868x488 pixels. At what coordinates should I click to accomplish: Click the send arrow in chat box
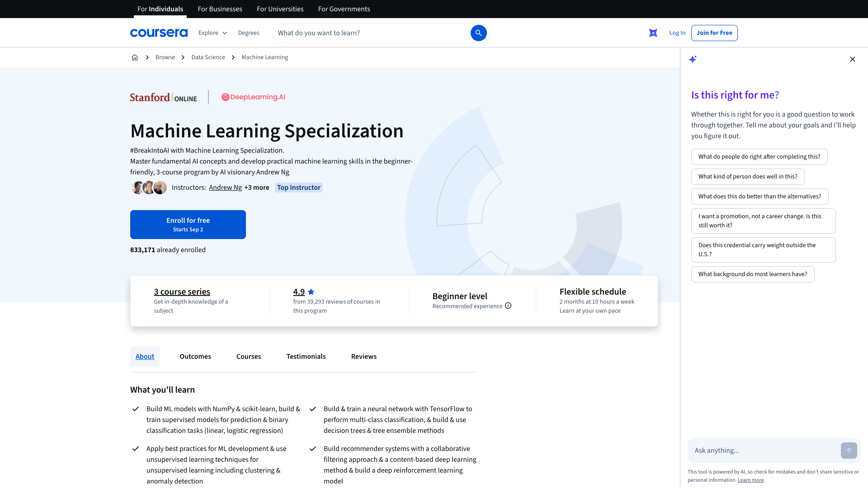point(849,450)
